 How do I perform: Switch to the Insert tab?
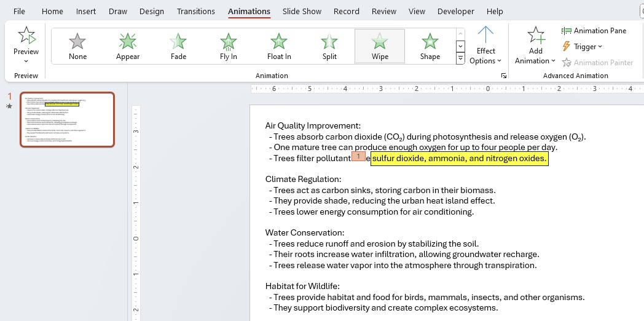pos(86,12)
